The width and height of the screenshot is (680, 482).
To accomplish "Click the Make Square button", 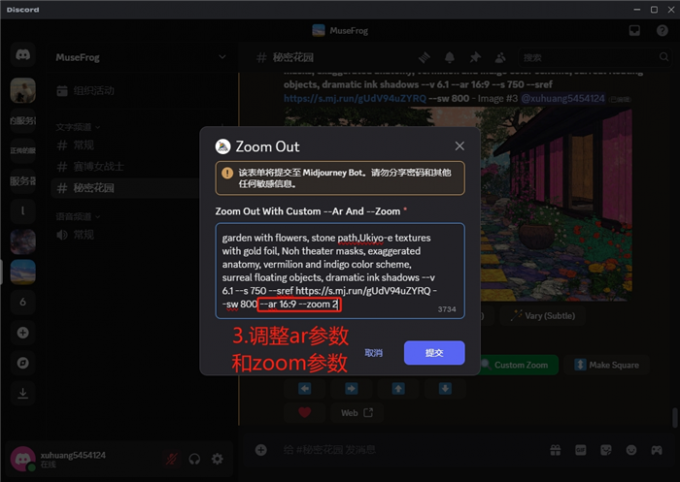I will point(607,365).
